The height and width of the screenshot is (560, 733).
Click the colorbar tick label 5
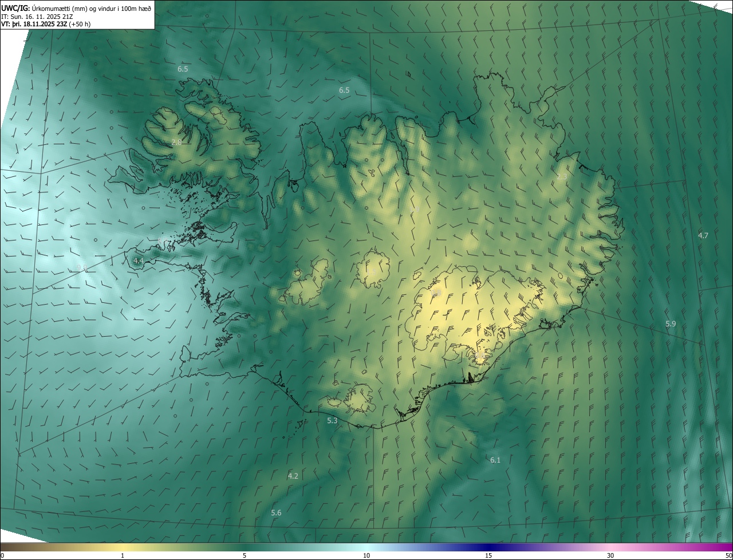[245, 555]
